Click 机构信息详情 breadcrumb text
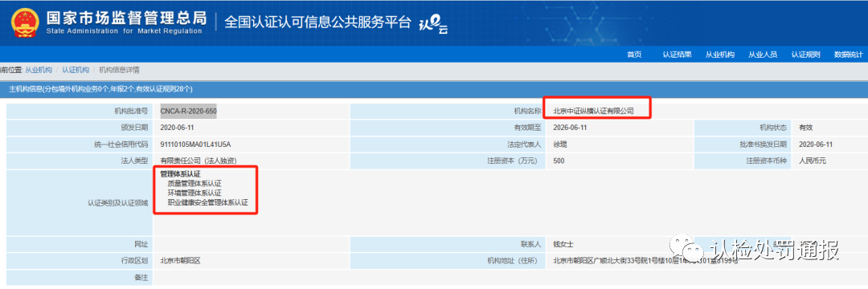The width and height of the screenshot is (868, 289). click(x=119, y=70)
